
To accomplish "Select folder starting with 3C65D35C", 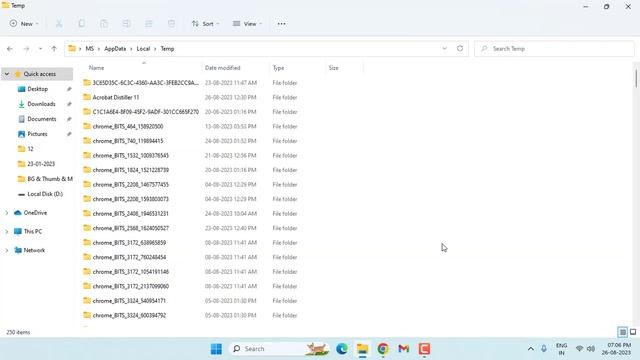I will pyautogui.click(x=145, y=83).
